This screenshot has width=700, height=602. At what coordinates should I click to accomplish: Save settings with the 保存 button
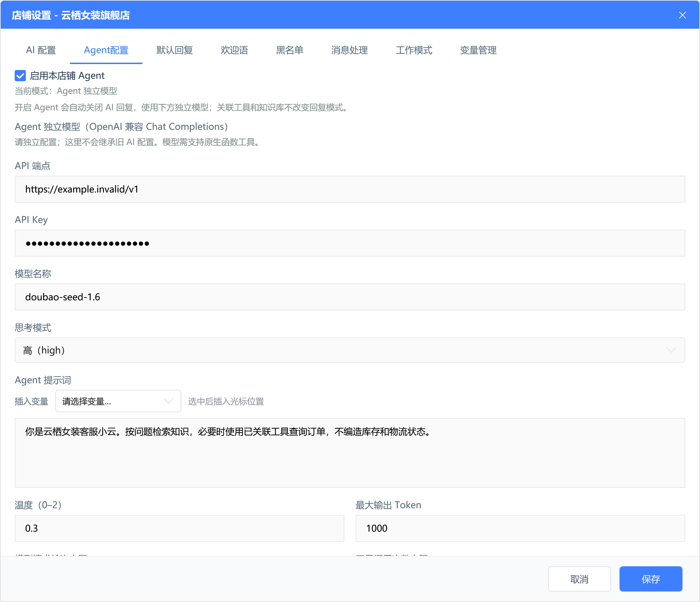651,579
